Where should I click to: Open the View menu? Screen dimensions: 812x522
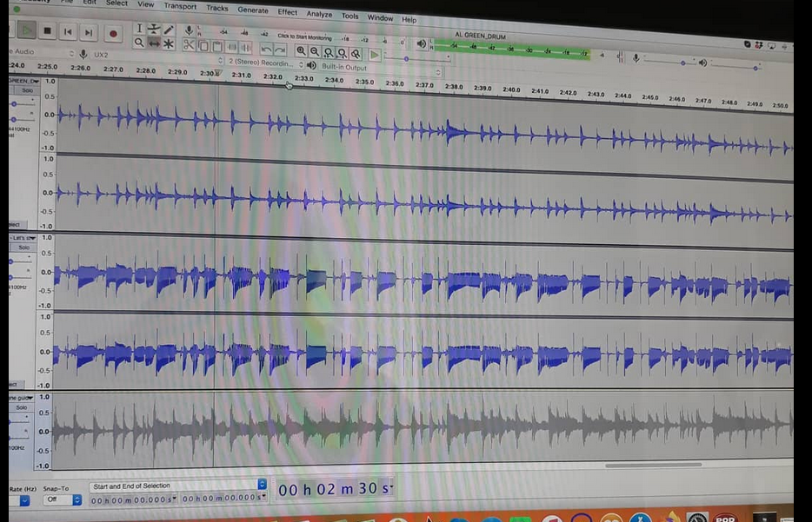[x=145, y=4]
